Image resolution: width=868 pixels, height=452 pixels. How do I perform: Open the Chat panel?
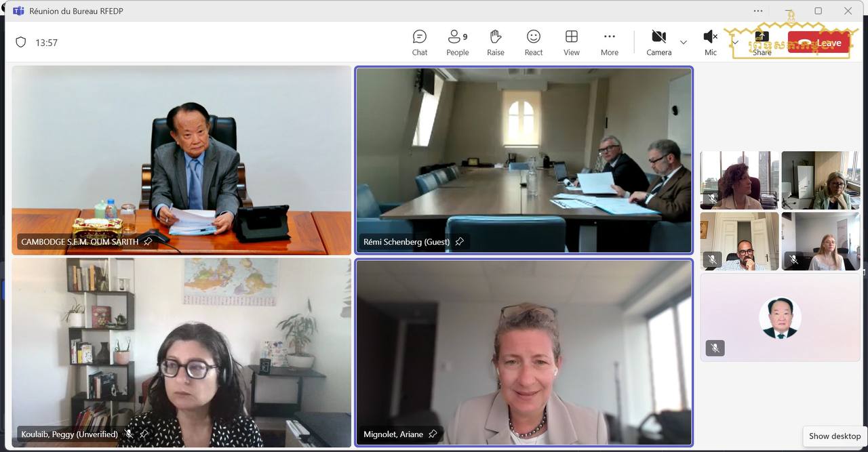(420, 42)
